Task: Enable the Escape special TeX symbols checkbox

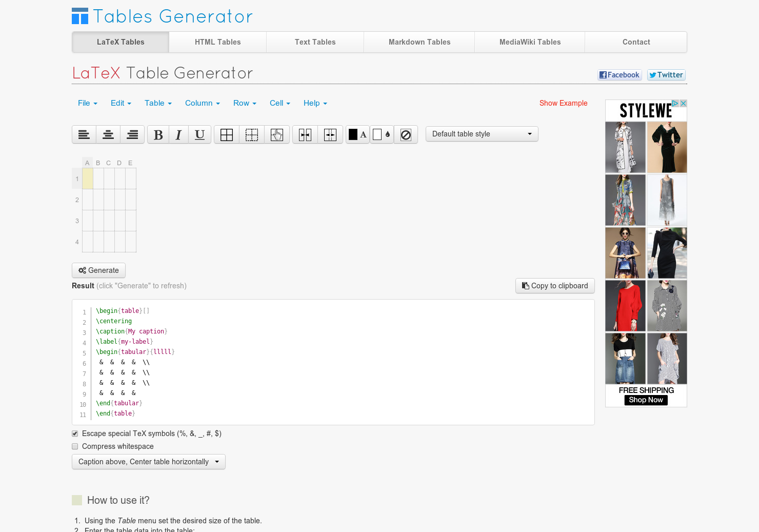Action: click(75, 434)
